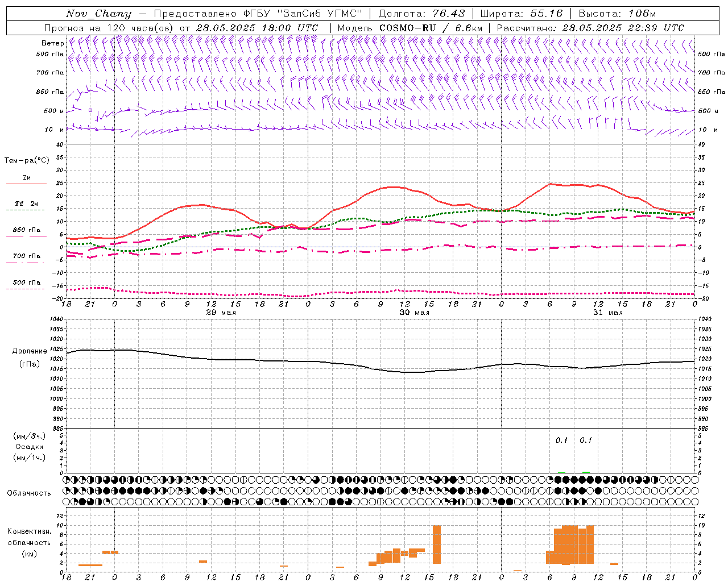728x582 pixels.
Task: Click the Тем-ра(°C) axis title
Action: click(27, 160)
